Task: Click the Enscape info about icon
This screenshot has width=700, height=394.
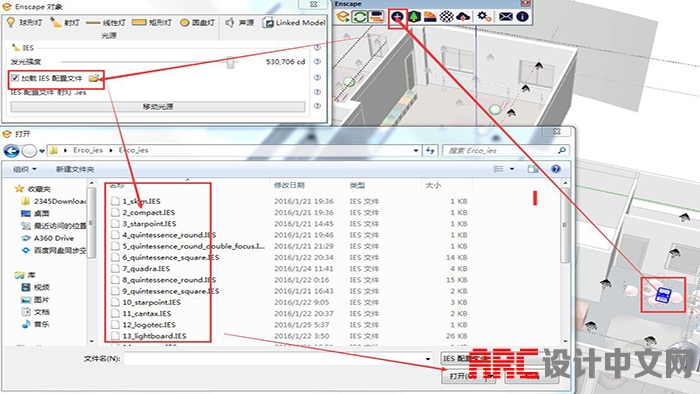Action: (522, 17)
